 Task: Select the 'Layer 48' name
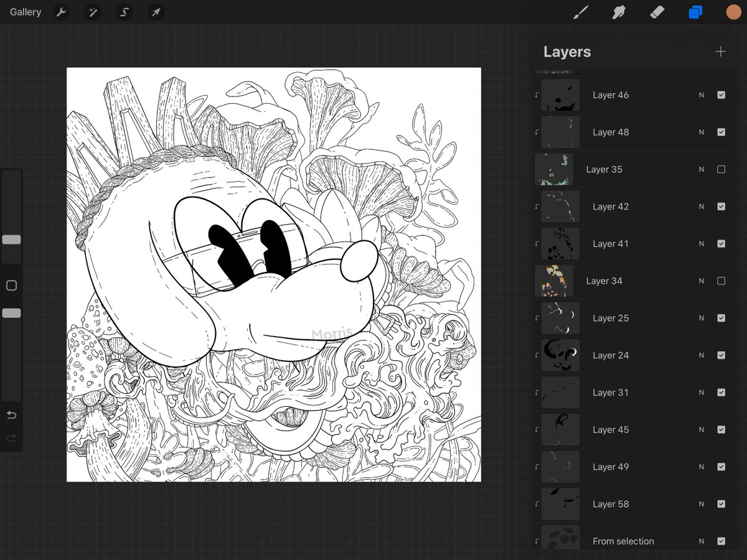[611, 132]
